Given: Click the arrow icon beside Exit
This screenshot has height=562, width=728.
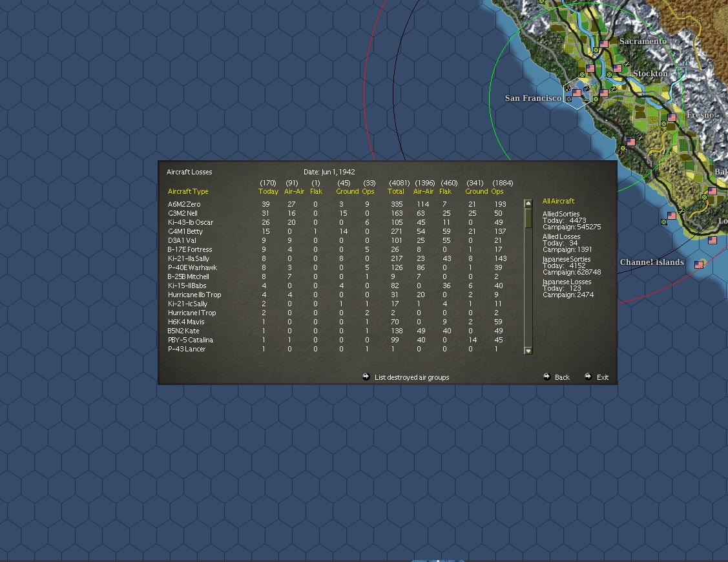Looking at the screenshot, I should 588,376.
